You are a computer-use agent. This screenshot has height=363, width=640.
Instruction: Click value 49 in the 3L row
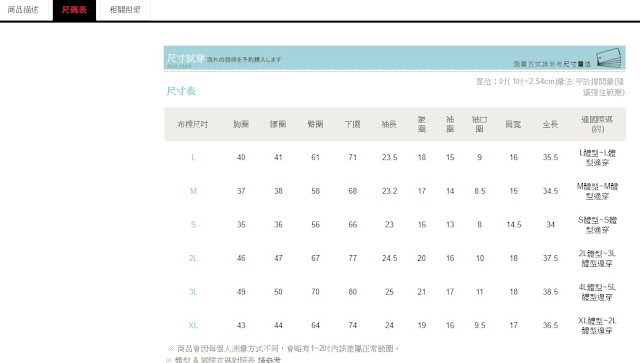coord(241,292)
